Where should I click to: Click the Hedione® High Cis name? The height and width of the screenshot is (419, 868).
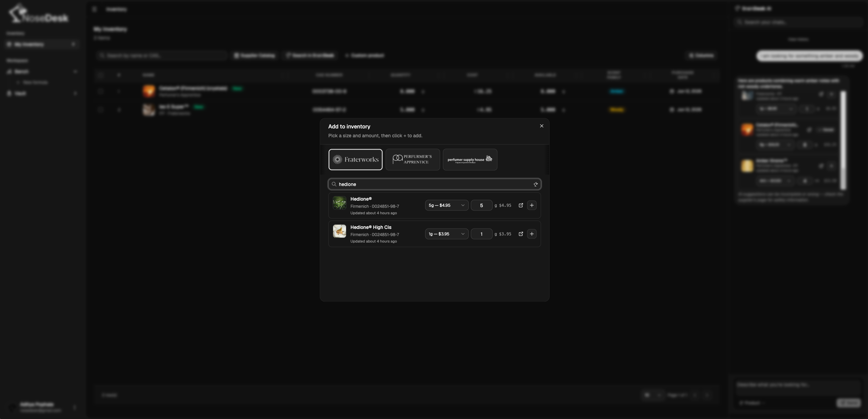[x=371, y=227]
